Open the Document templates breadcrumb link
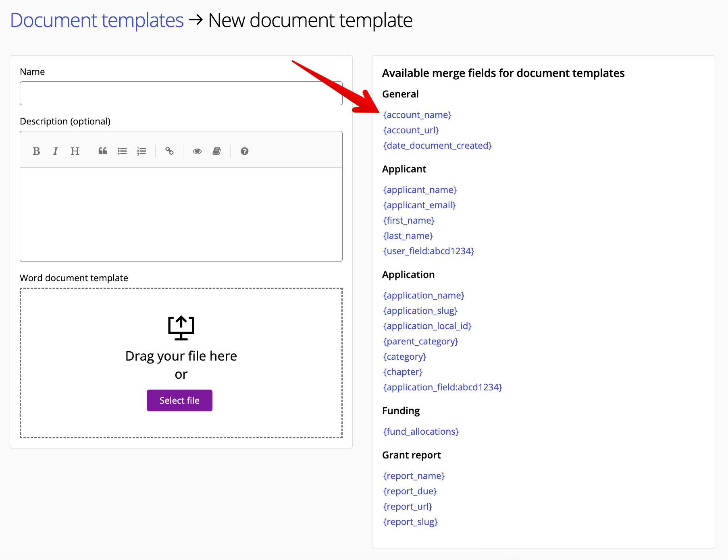 point(97,20)
